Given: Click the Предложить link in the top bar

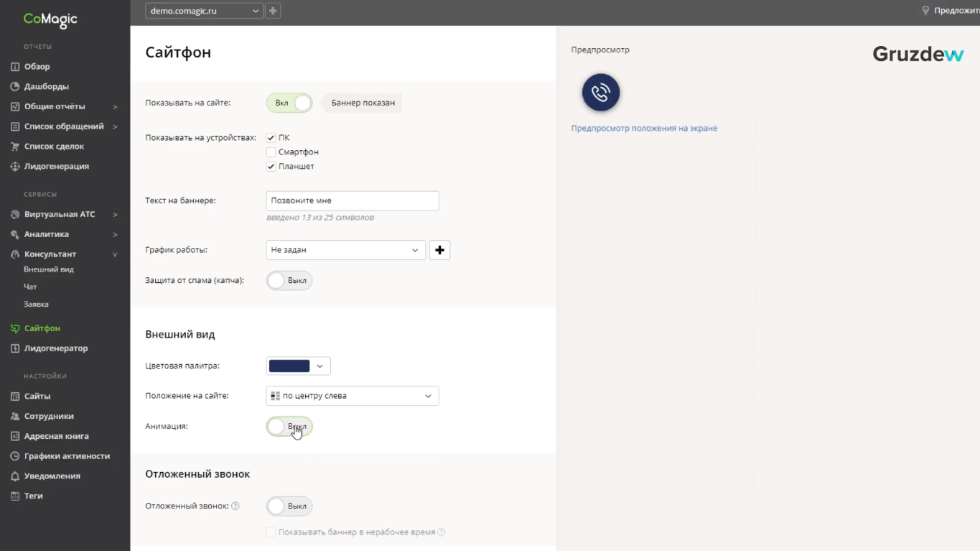Looking at the screenshot, I should click(x=956, y=11).
